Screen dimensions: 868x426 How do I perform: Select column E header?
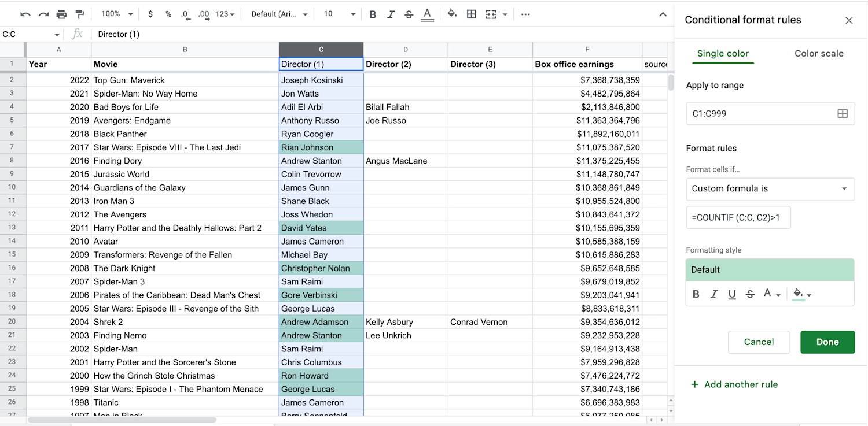[490, 50]
